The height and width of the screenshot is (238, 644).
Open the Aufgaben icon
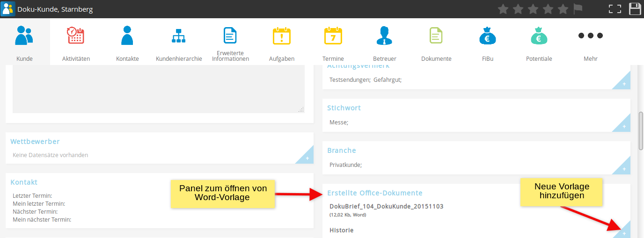pos(282,36)
